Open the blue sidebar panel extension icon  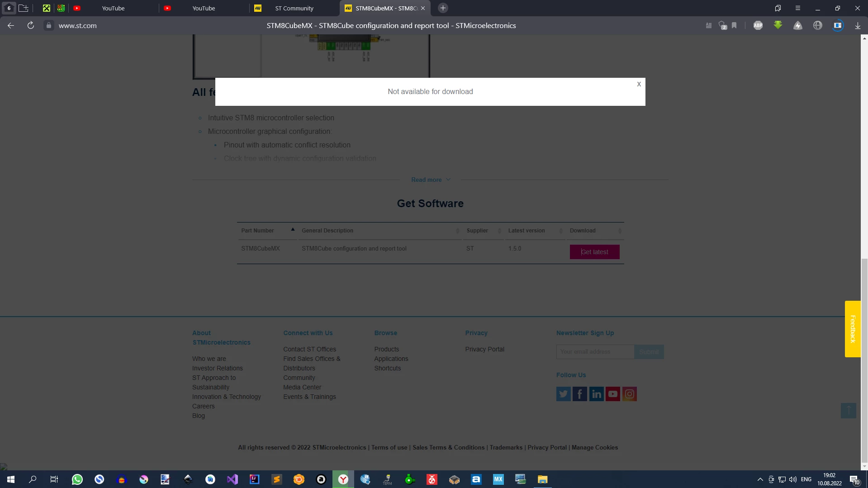tap(838, 25)
